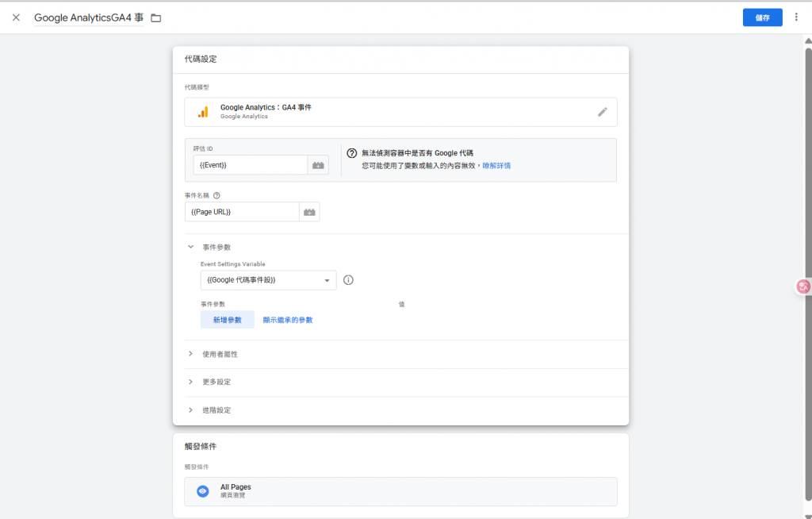Click 無法偵測容器中是否有 Google 代碼 text
The width and height of the screenshot is (812, 519).
coord(417,153)
